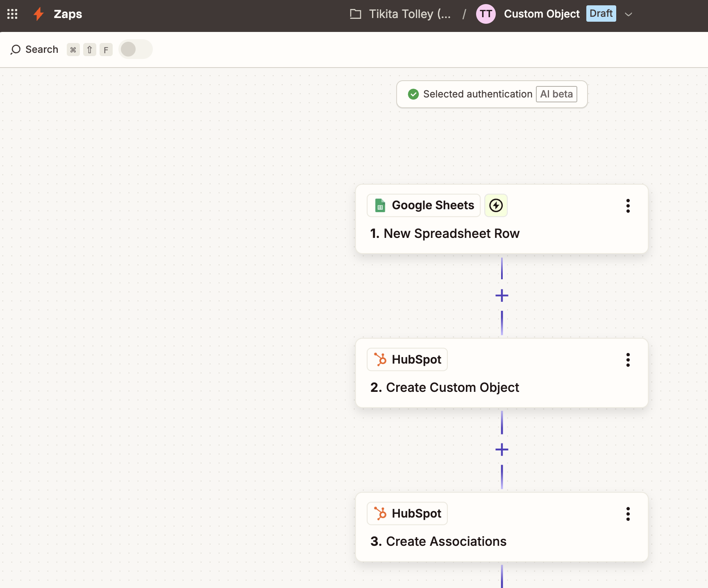The image size is (708, 588).
Task: Select the Custom Object zap title
Action: [542, 14]
